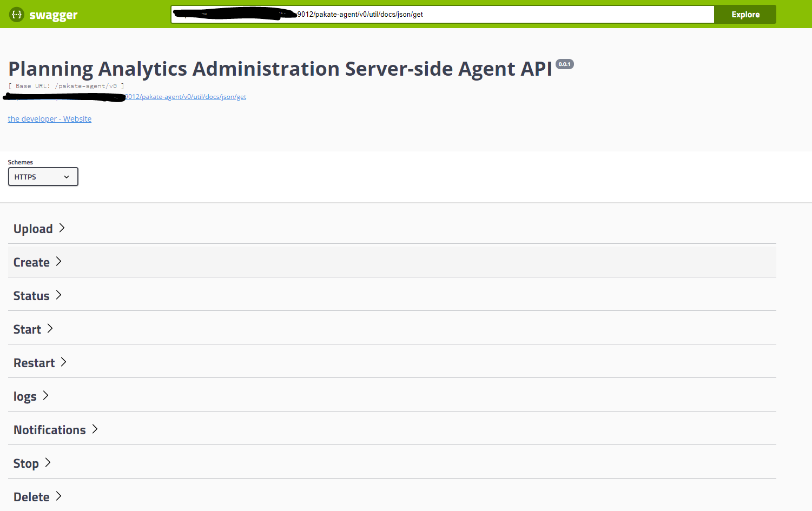Click the Explore button
The width and height of the screenshot is (812, 511).
(745, 15)
